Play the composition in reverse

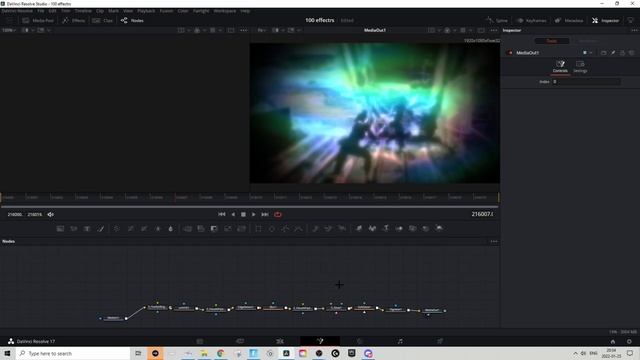click(x=233, y=214)
